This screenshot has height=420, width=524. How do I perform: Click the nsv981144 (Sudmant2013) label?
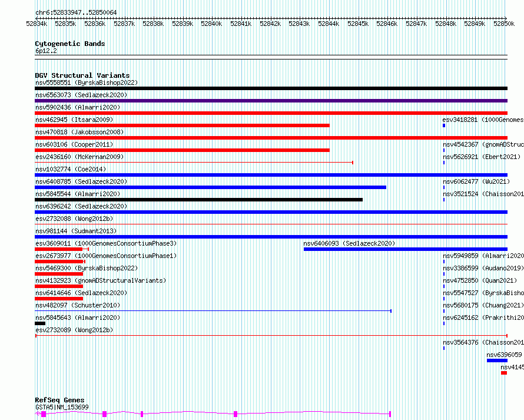(x=76, y=231)
